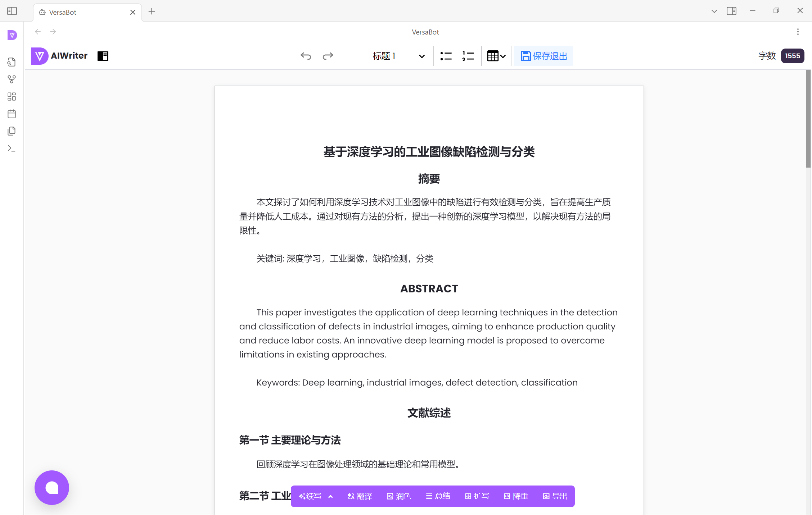
Task: Open the floating chat bubble assistant
Action: click(51, 488)
